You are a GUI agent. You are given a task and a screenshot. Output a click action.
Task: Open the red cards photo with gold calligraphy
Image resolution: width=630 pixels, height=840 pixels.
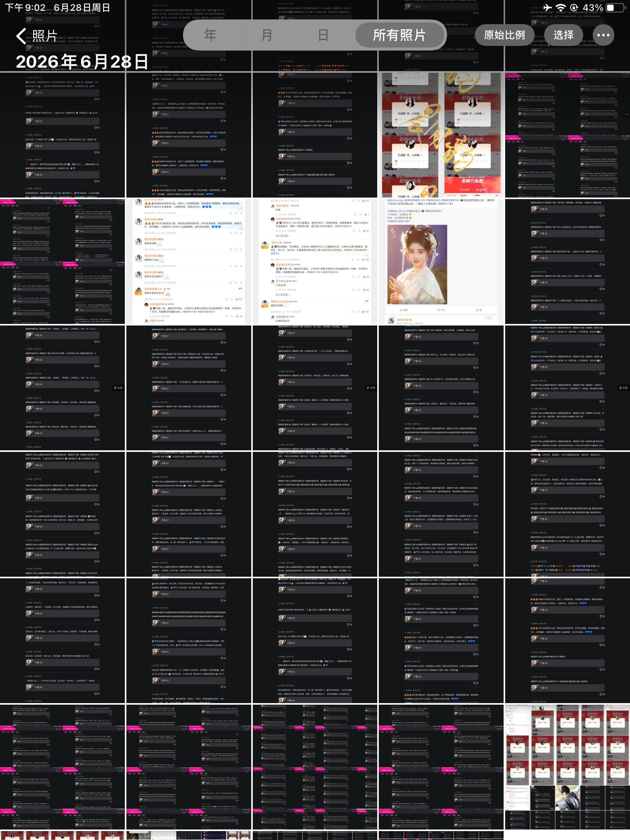[441, 135]
